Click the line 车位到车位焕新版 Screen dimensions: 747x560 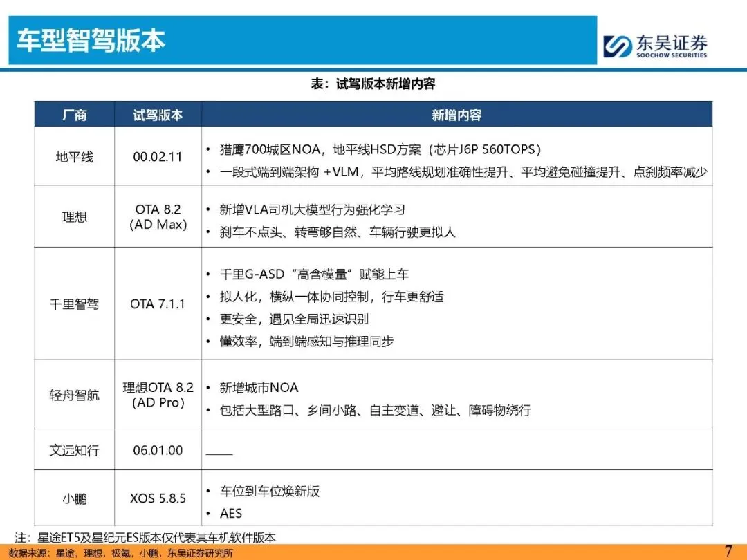coord(269,491)
